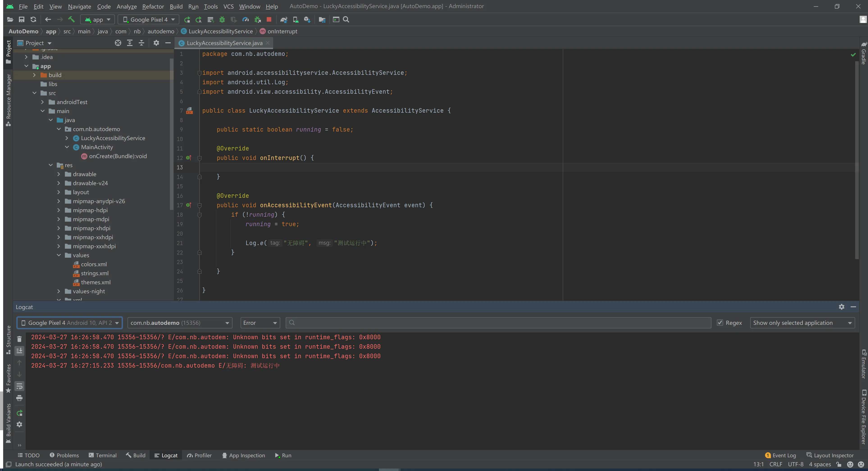The image size is (868, 471).
Task: Switch to the Terminal tool tab
Action: 103,455
